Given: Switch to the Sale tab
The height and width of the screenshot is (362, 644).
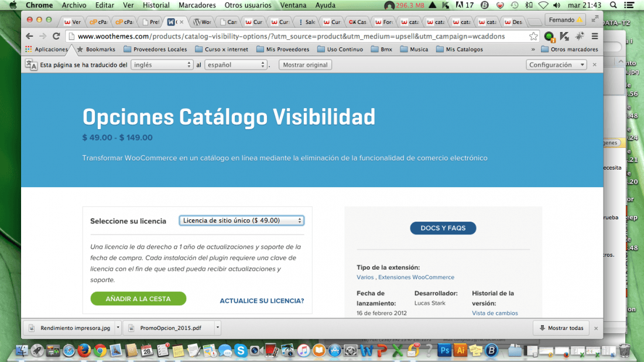Looking at the screenshot, I should [x=306, y=22].
